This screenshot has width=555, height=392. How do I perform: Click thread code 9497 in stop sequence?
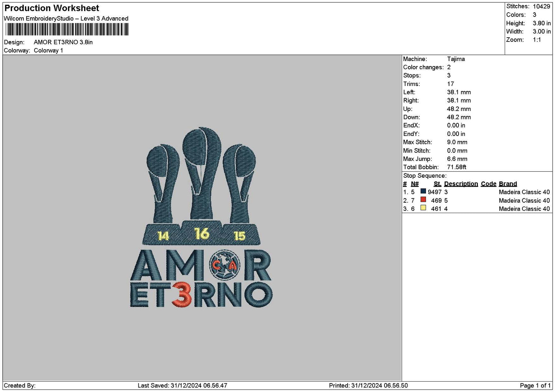tap(435, 192)
